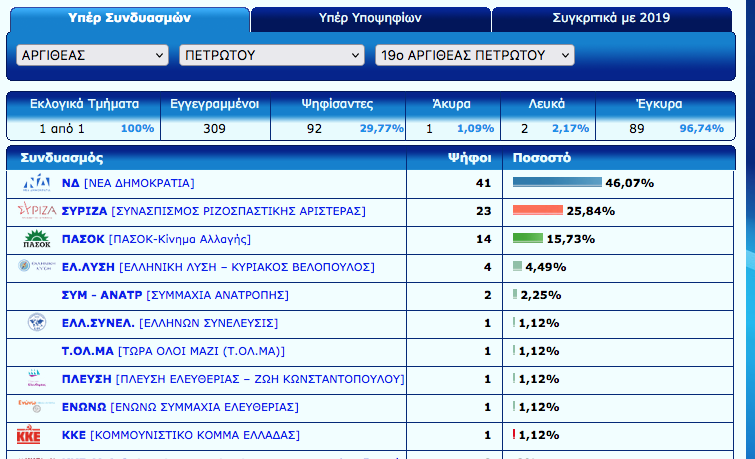The width and height of the screenshot is (755, 459).
Task: Click the Πλεύση Ελευθερίας party logo
Action: coord(37,379)
